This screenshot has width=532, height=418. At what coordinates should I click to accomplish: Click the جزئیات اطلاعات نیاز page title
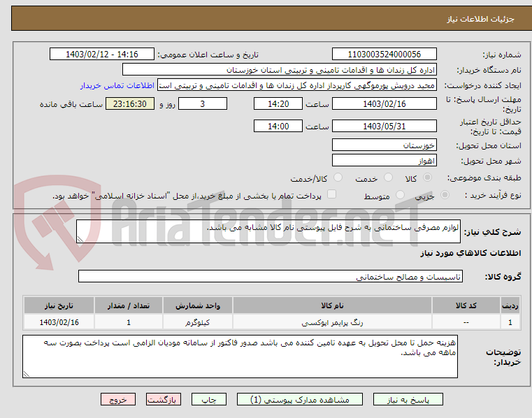pyautogui.click(x=480, y=20)
